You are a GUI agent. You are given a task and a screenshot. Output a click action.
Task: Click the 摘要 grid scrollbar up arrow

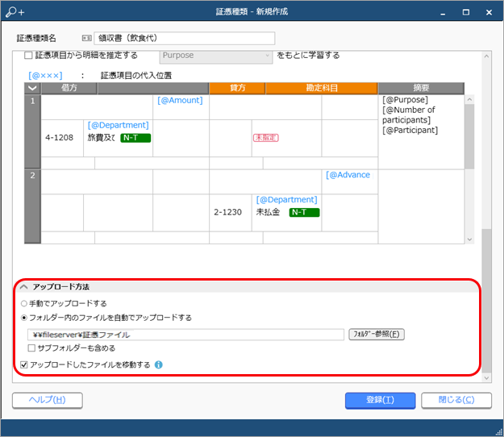click(469, 100)
